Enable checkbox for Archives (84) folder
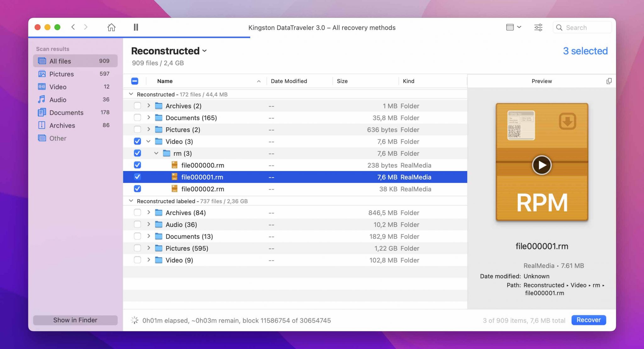The image size is (644, 349). (x=137, y=212)
